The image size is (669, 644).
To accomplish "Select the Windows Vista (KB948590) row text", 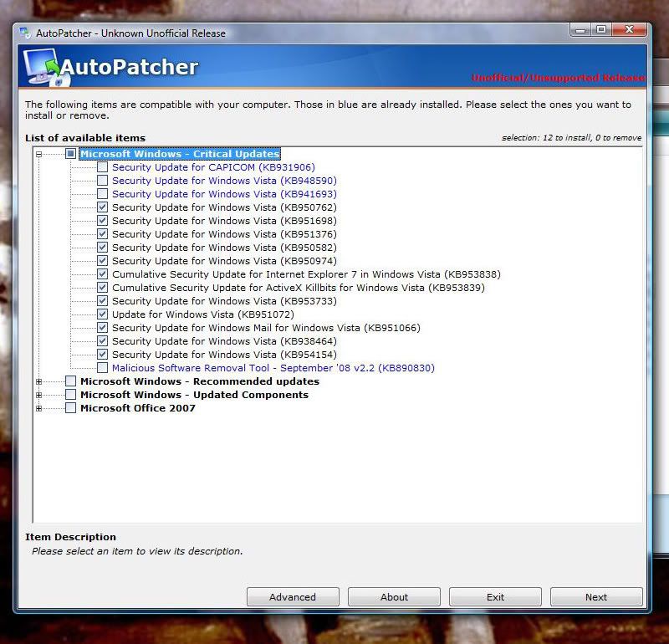I will coord(224,181).
